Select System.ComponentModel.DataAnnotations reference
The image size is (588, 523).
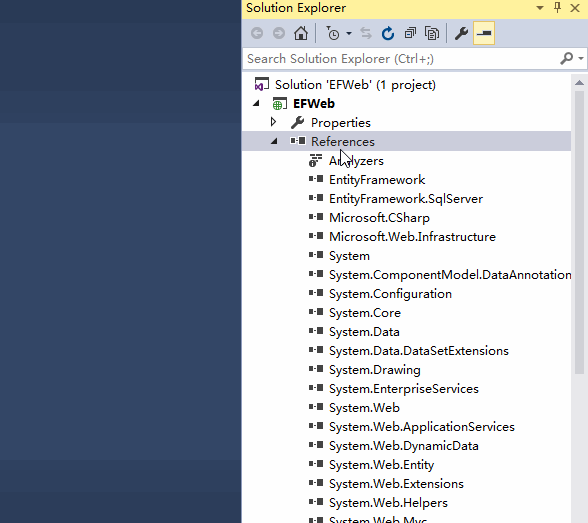coord(450,275)
